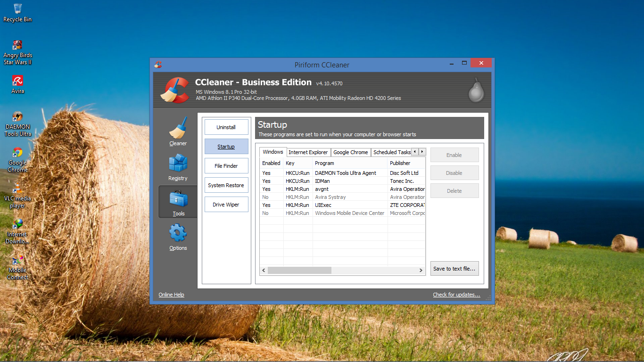
Task: Select the Startup tool page
Action: click(226, 147)
